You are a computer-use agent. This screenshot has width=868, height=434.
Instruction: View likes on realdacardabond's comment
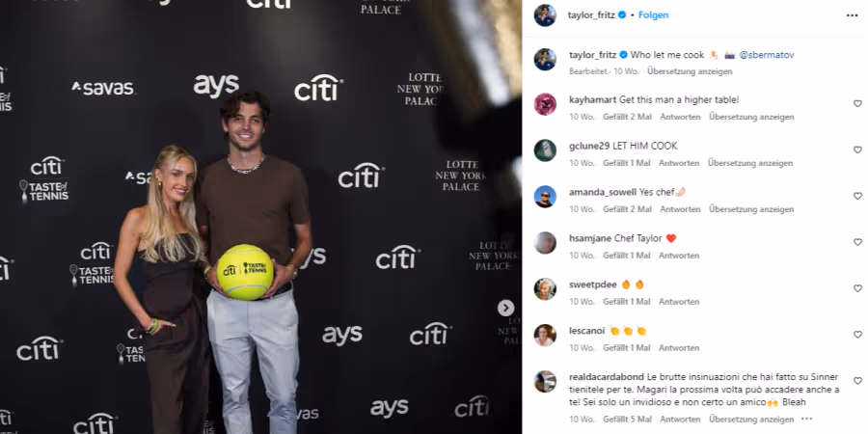pos(627,420)
